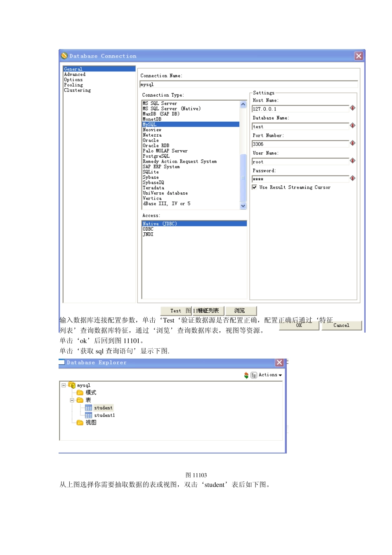Viewport: 392px width, 555px height.
Task: Select Teradata connection type
Action: pyautogui.click(x=153, y=188)
